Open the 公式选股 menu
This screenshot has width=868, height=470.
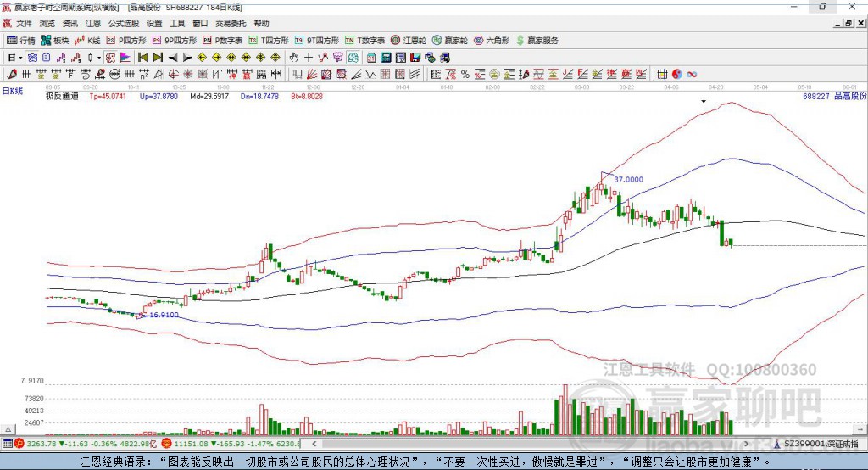pos(124,23)
